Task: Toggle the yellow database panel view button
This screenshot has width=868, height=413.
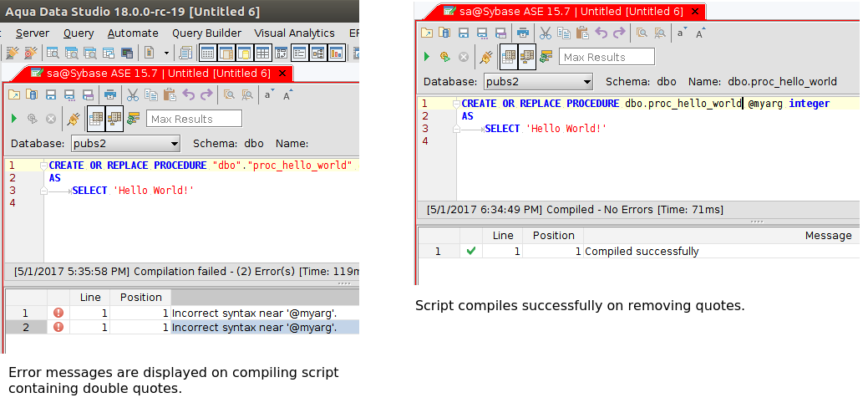Action: pyautogui.click(x=244, y=54)
